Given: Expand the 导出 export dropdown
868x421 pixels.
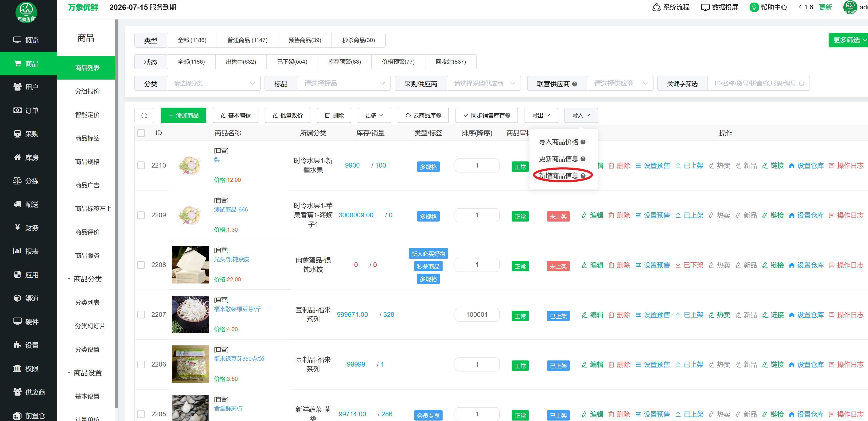Looking at the screenshot, I should [x=541, y=115].
